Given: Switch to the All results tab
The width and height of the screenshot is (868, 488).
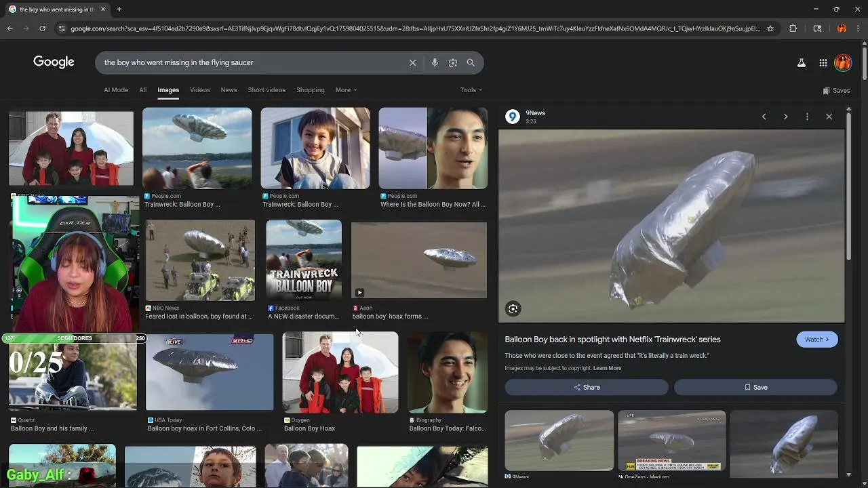Looking at the screenshot, I should [142, 90].
